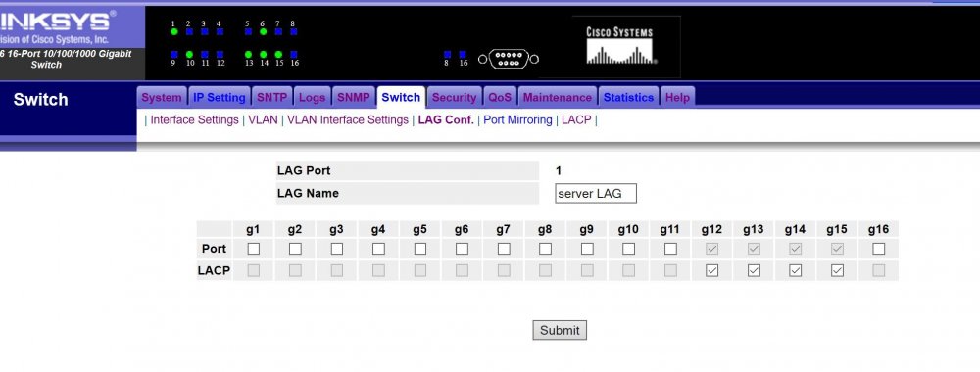Click the LAG Conf. link
980x372 pixels.
[x=446, y=119]
